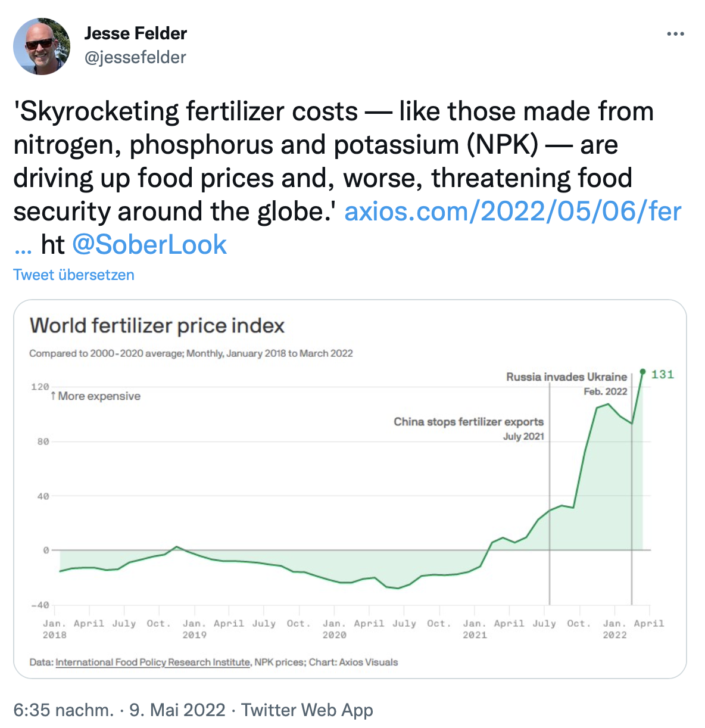The width and height of the screenshot is (705, 728).
Task: Click the 6:35 nachm. timestamp
Action: 63,710
